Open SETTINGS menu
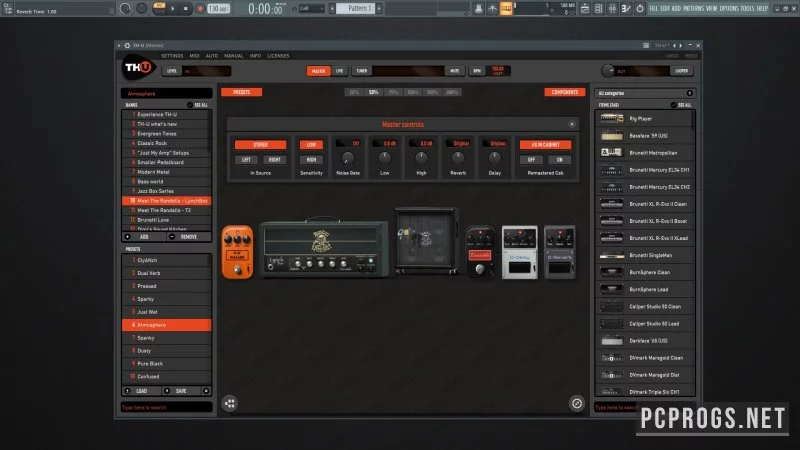 click(172, 56)
